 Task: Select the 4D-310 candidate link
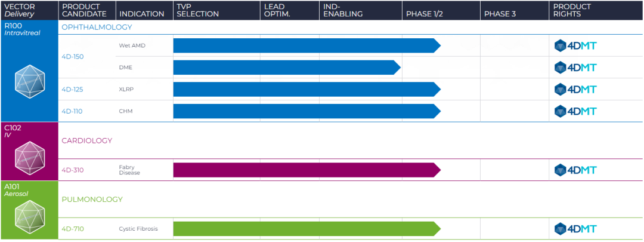[73, 170]
